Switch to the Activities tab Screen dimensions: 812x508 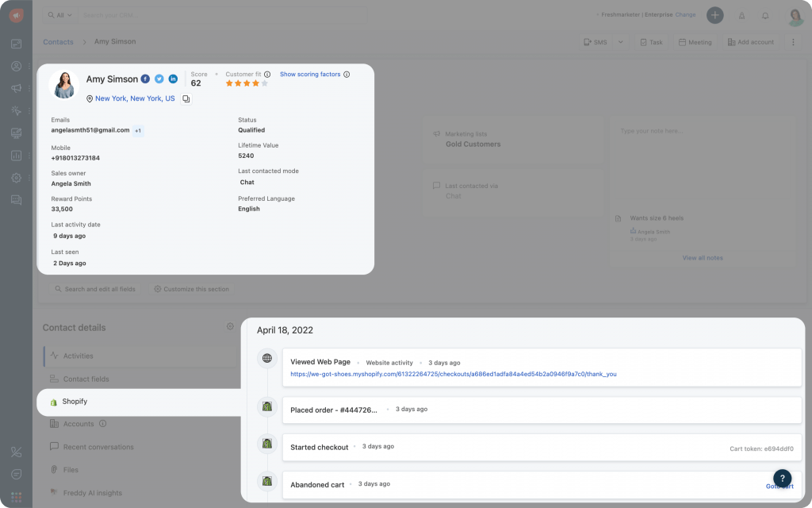coord(78,356)
